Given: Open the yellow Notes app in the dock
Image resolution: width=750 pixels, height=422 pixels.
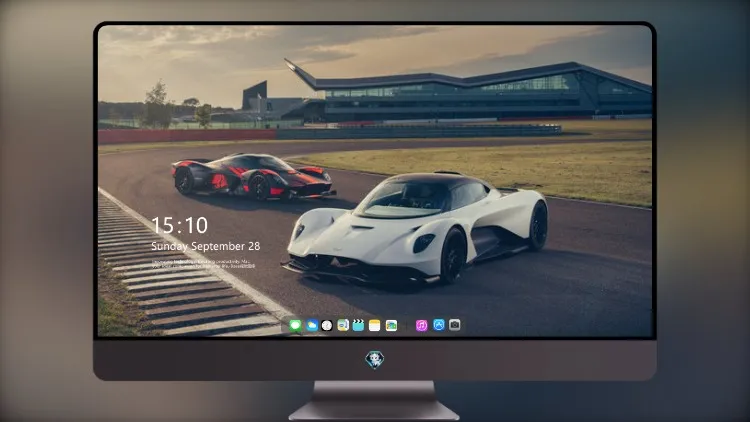Looking at the screenshot, I should click(375, 325).
